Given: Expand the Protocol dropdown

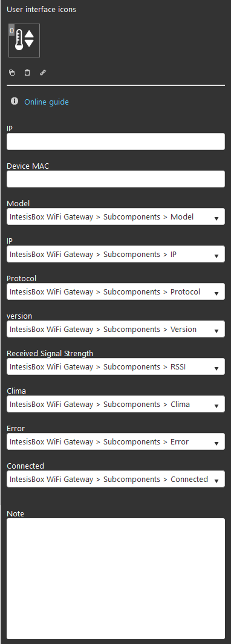Looking at the screenshot, I should point(116,291).
